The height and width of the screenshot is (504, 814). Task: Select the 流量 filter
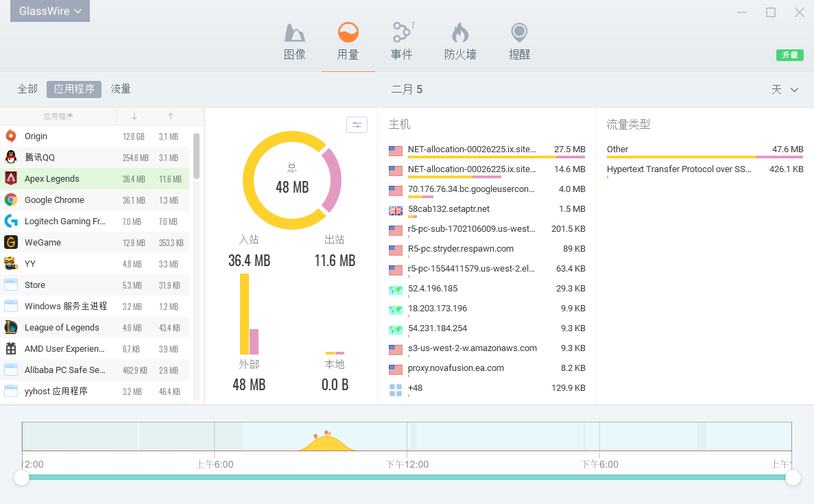click(121, 89)
